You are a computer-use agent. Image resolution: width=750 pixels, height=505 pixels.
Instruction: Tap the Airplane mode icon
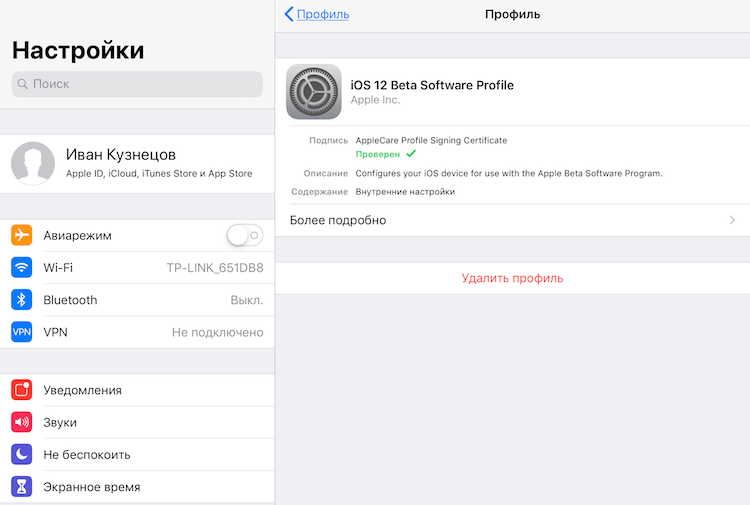[22, 235]
